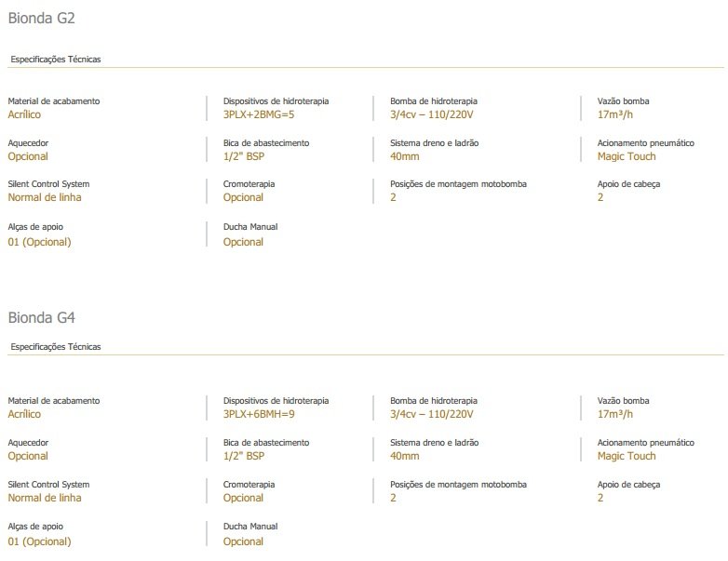Click Normal de linha in Bionda G4

[44, 498]
